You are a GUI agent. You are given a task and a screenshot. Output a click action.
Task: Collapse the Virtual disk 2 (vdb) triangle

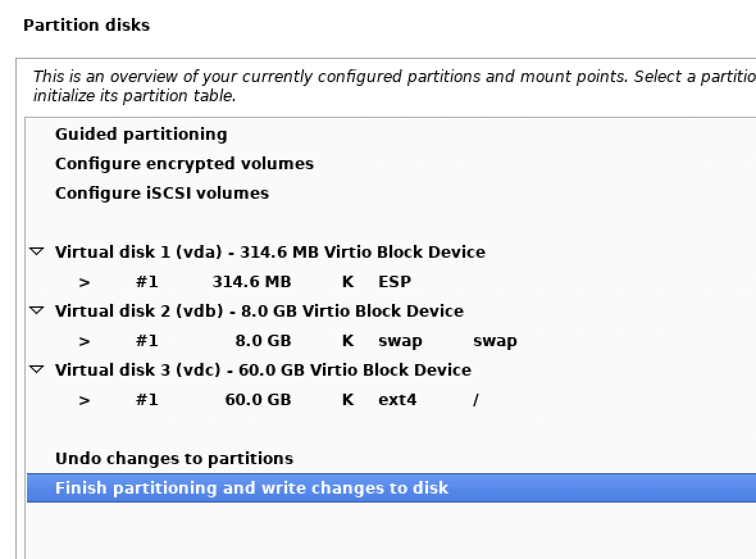pos(37,311)
